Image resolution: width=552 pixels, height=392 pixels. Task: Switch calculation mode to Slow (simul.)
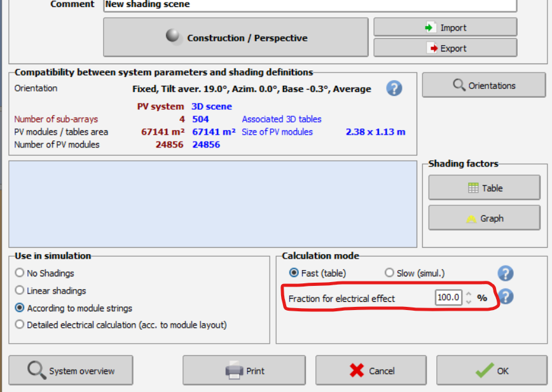pyautogui.click(x=389, y=273)
